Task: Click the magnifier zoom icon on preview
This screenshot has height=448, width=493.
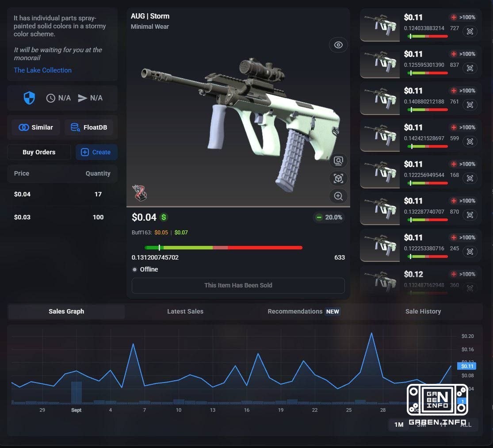Action: point(338,196)
